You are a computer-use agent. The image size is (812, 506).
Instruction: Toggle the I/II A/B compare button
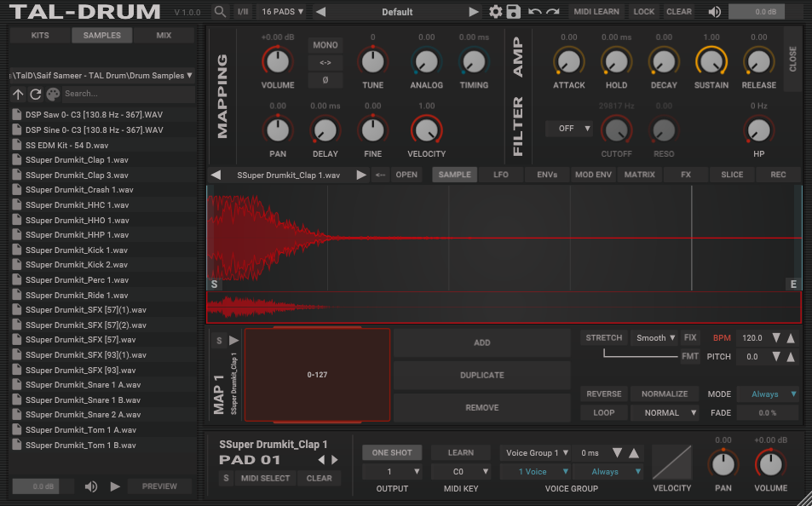(243, 11)
